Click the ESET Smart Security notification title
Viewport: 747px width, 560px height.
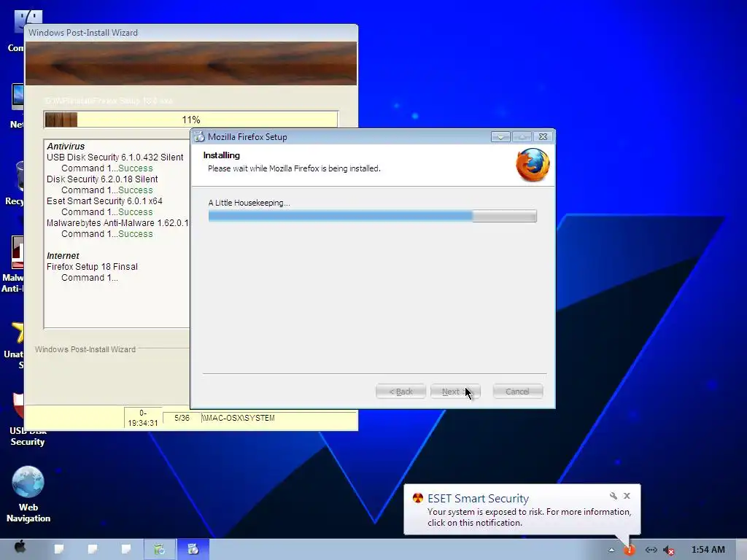point(479,499)
